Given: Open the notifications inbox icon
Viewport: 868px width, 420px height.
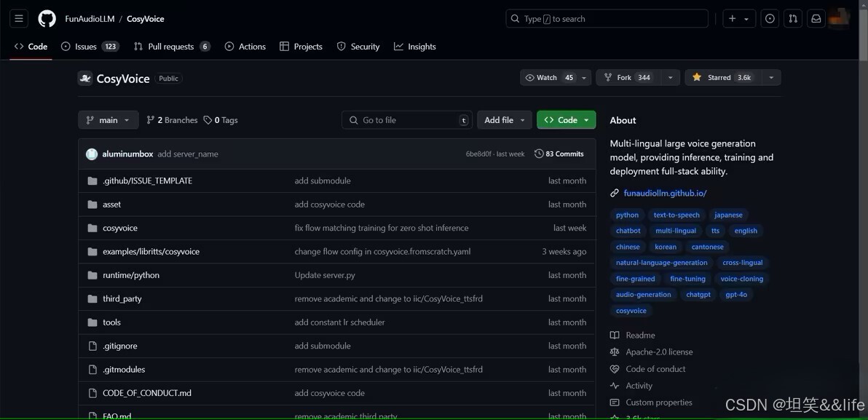Looking at the screenshot, I should tap(816, 19).
